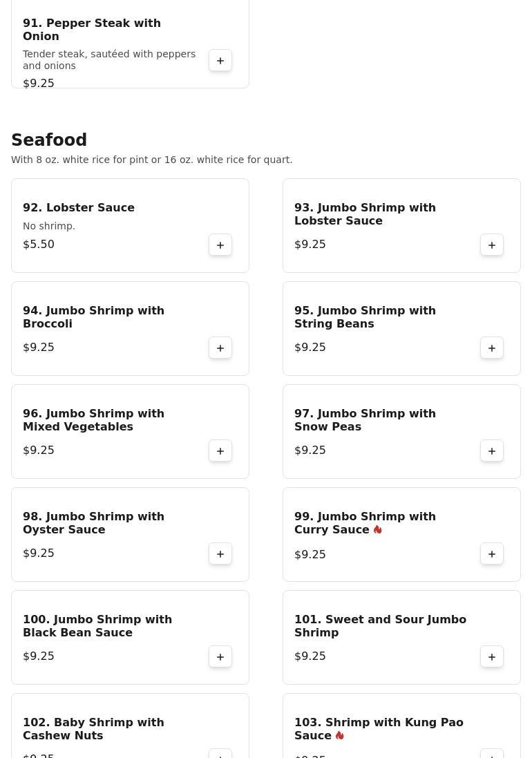Add Jumbo Shrimp with Lobster Sauce
Image resolution: width=532 pixels, height=758 pixels.
(492, 245)
